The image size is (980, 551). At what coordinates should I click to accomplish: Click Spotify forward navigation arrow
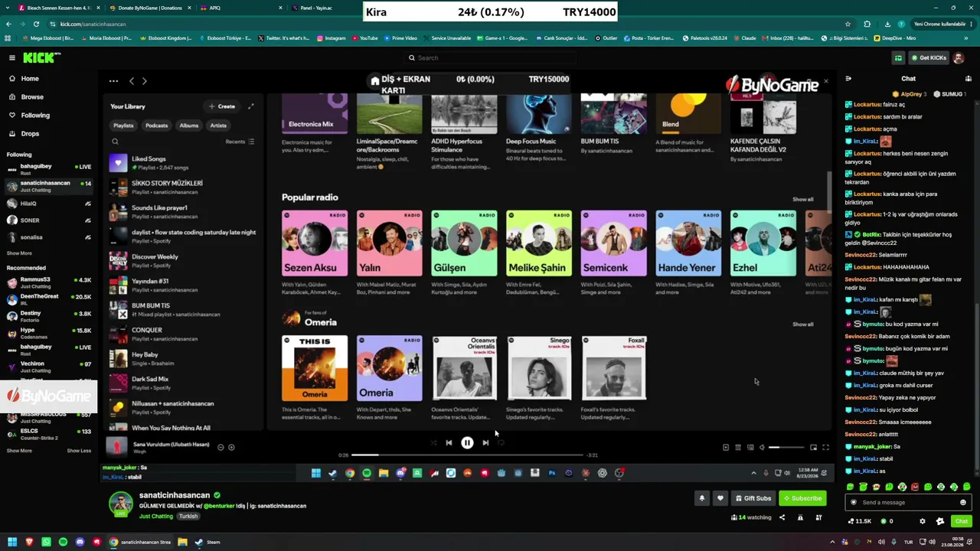pos(144,81)
